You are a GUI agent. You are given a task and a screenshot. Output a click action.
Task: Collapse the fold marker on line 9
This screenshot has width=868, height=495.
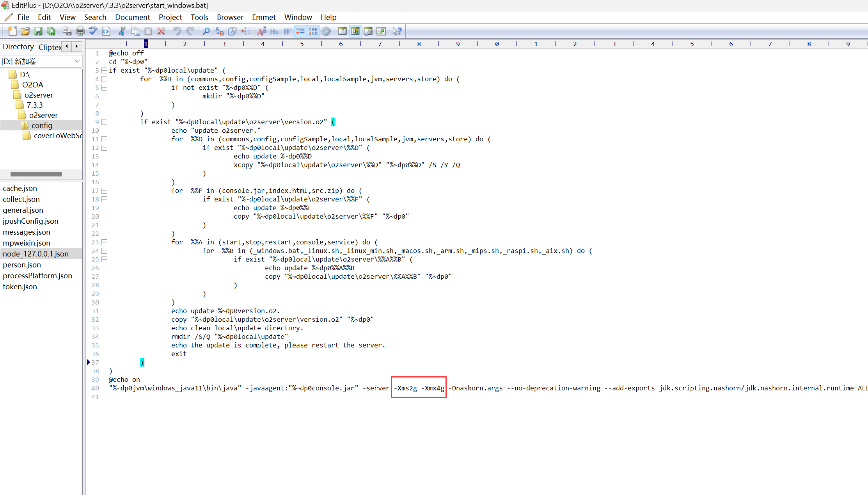point(105,122)
